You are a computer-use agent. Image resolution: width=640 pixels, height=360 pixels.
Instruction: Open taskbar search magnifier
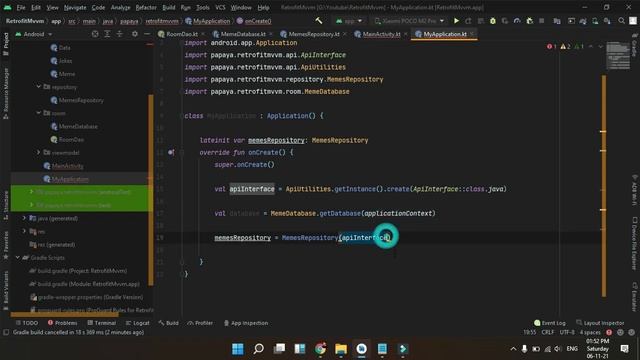tap(258, 349)
